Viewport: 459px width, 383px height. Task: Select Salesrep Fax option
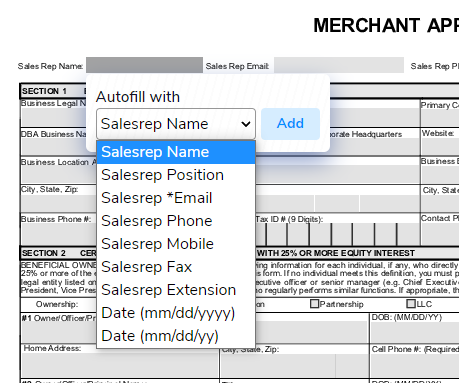click(x=176, y=267)
